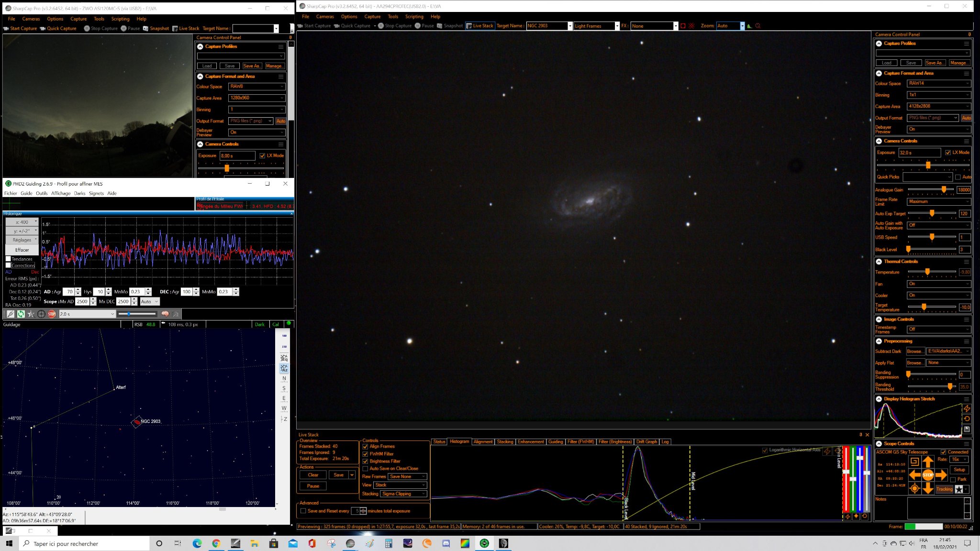Toggle the FWHM Filter checkbox
The image size is (980, 551).
pos(366,454)
